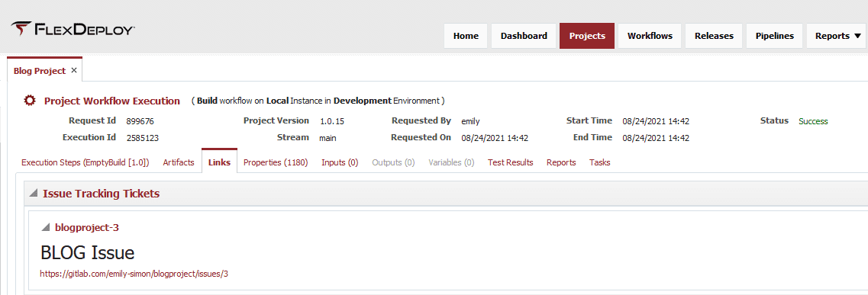
Task: Click the BLOG Issue heading
Action: (x=88, y=253)
